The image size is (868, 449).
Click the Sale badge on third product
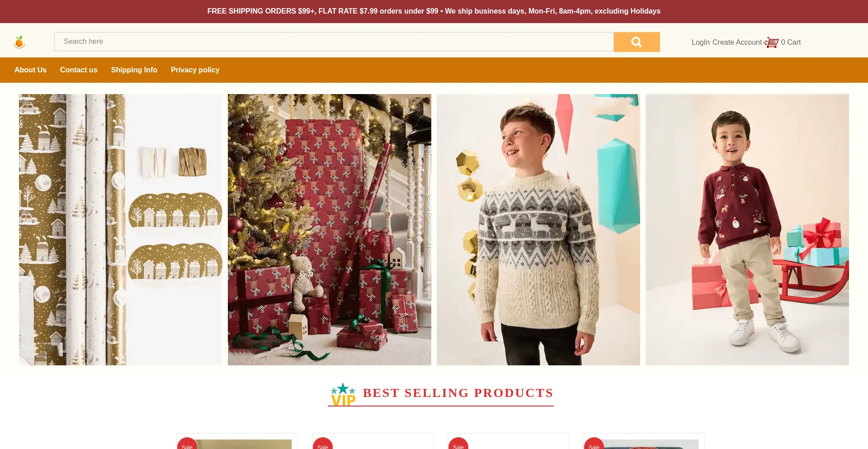[458, 444]
